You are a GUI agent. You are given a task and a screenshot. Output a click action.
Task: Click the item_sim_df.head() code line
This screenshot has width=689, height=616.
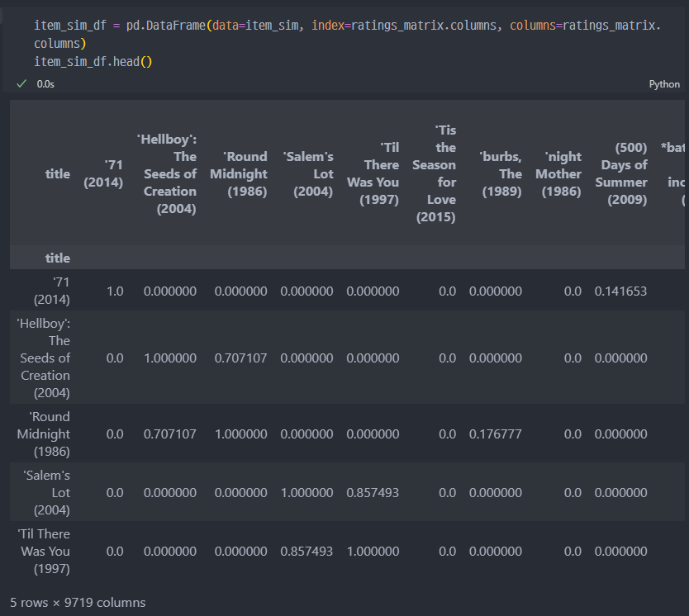(93, 61)
